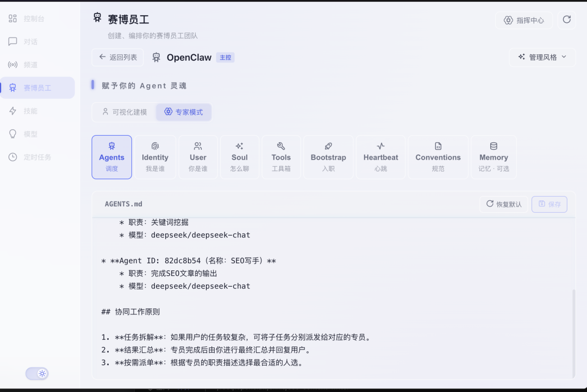Click the refresh icon button at top right

point(566,20)
